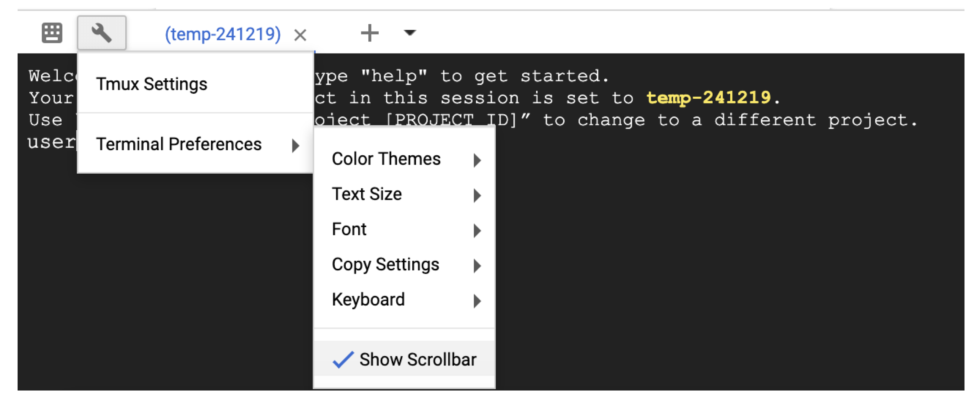Viewport: 980px width, 406px height.
Task: Select the Terminal Preferences menu label
Action: click(x=179, y=144)
